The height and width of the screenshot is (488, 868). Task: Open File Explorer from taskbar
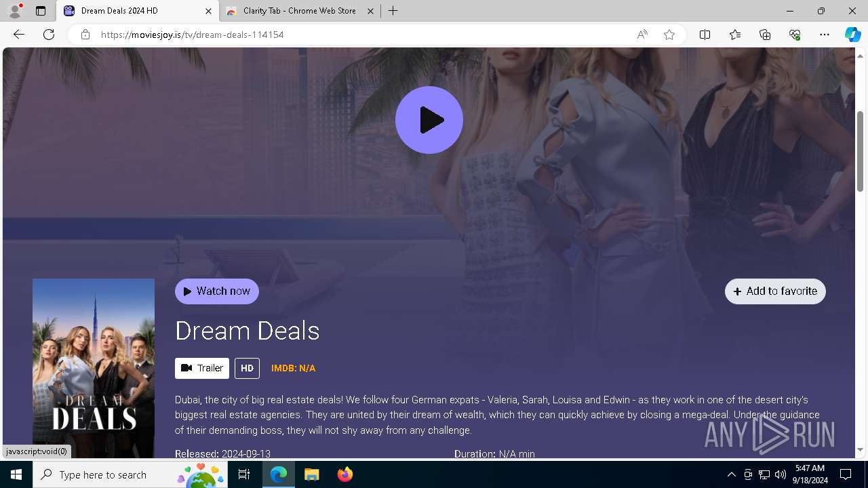pyautogui.click(x=311, y=474)
